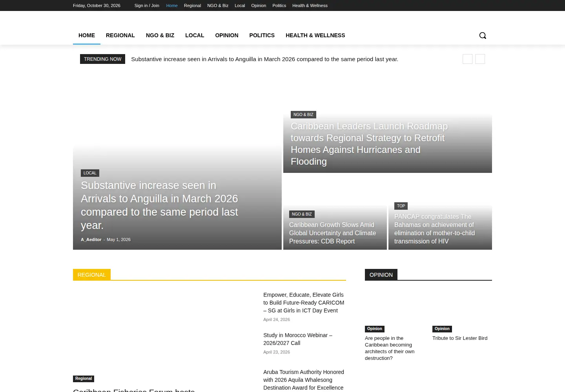This screenshot has height=392, width=565.
Task: Go to the POLITICS main navigation tab
Action: tap(262, 35)
